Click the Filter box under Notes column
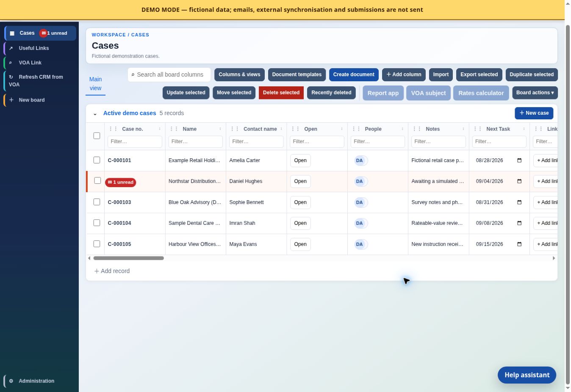Screen dimensions: 571x392 [438, 142]
